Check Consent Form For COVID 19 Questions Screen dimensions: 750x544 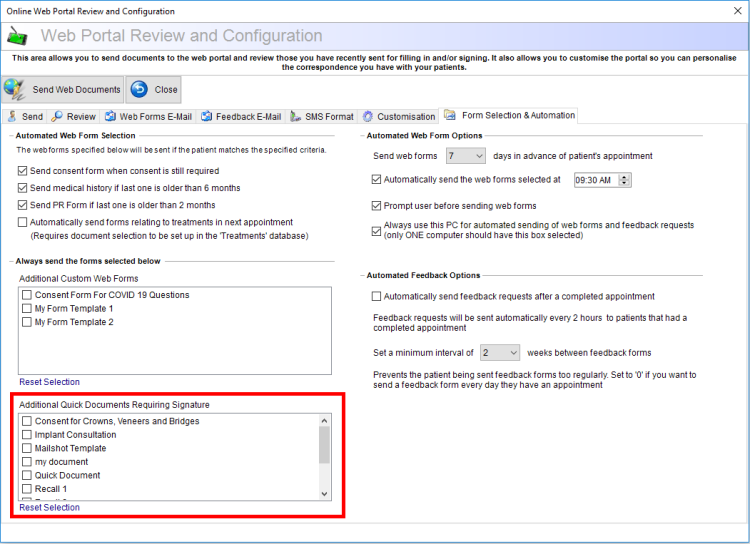(x=27, y=295)
